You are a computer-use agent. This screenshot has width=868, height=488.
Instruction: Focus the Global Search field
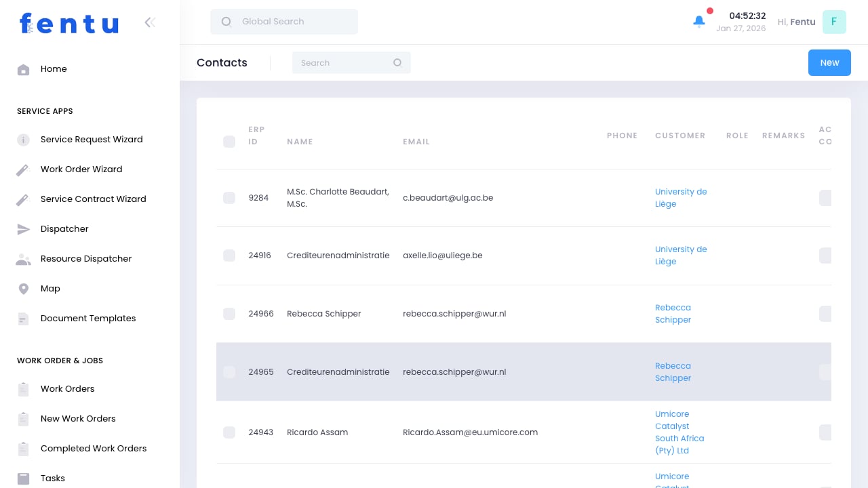pos(284,22)
